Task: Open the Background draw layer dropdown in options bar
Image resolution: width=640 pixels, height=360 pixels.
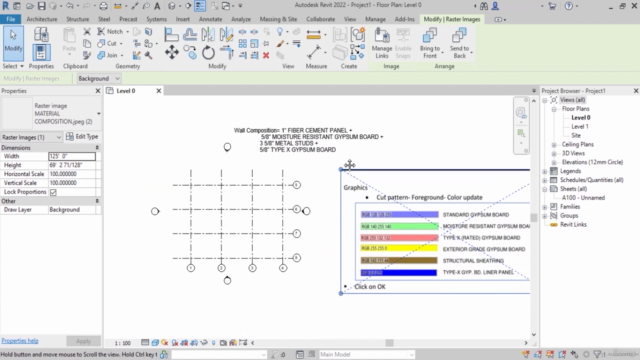Action: point(99,78)
